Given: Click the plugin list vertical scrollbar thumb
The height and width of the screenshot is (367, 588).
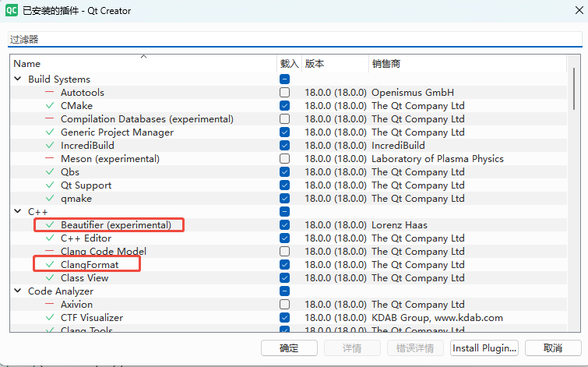Looking at the screenshot, I should [574, 89].
